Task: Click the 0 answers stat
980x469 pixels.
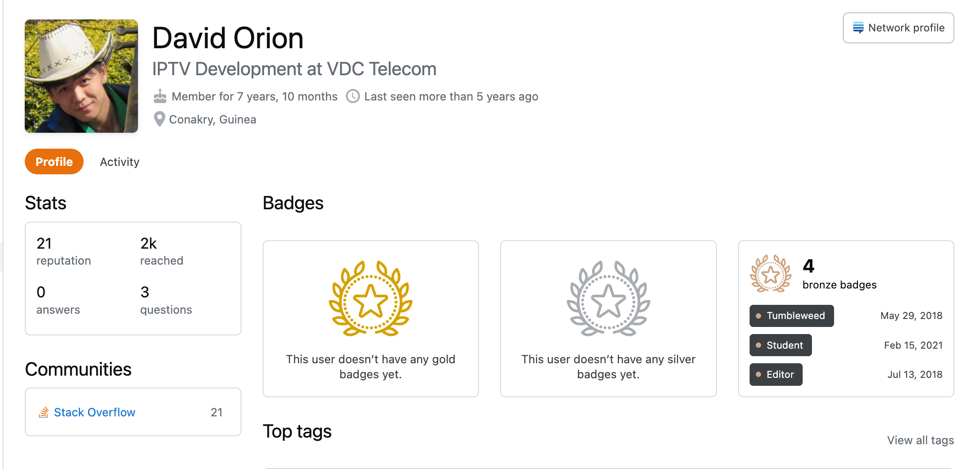Action: coord(58,300)
